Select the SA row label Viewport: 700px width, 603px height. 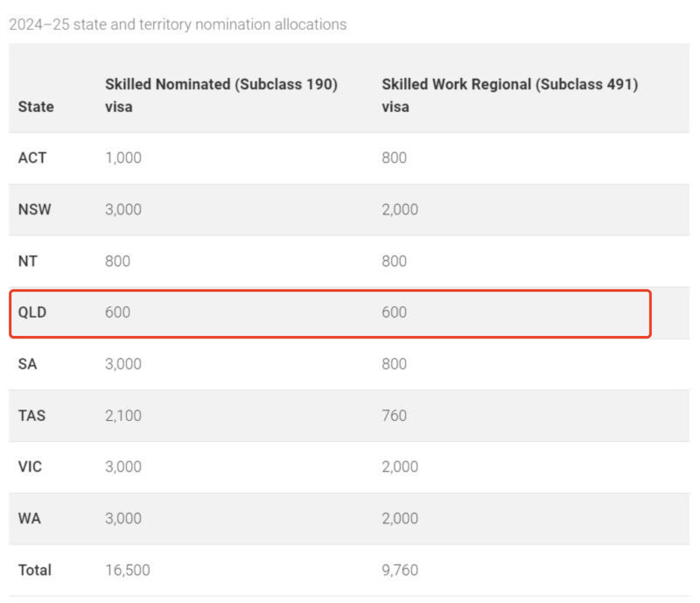coord(28,364)
